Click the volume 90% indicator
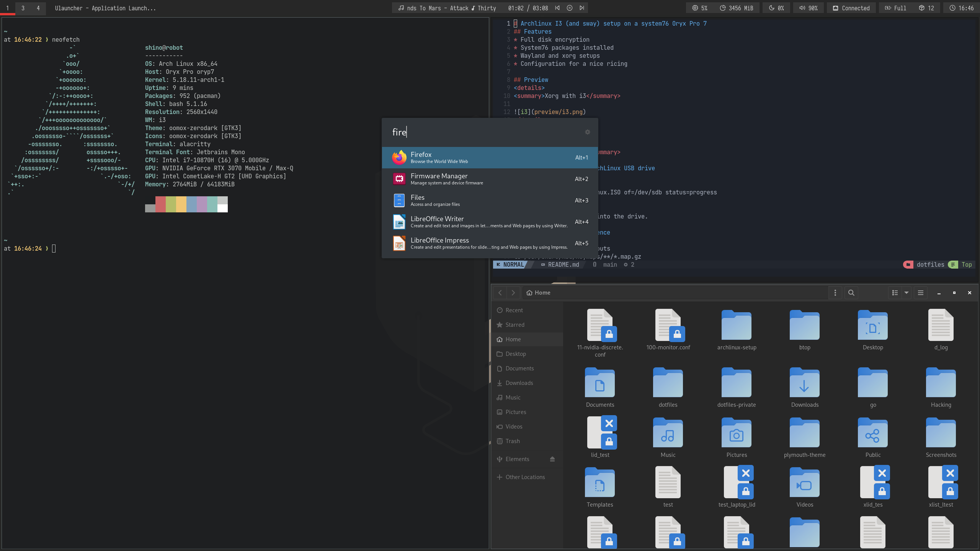The image size is (980, 551). click(x=808, y=8)
